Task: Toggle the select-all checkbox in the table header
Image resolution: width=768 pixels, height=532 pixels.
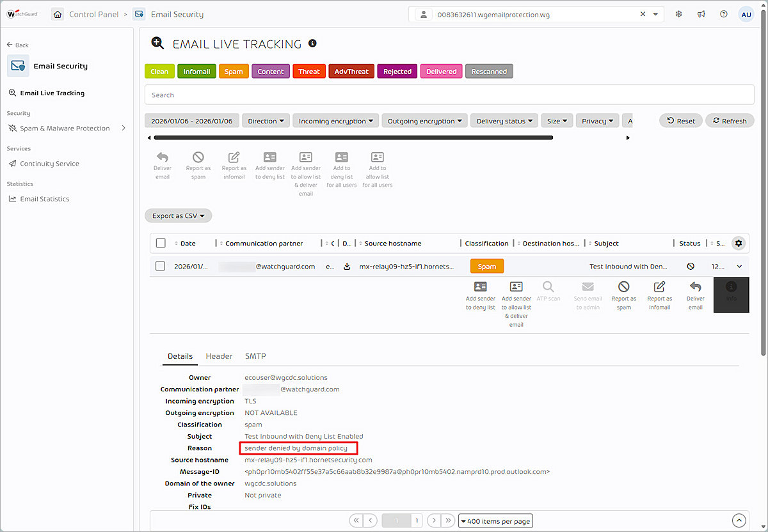Action: (x=160, y=243)
